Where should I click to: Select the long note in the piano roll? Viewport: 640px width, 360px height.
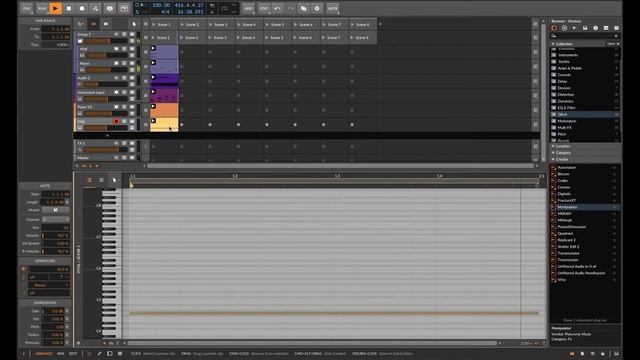pyautogui.click(x=335, y=313)
